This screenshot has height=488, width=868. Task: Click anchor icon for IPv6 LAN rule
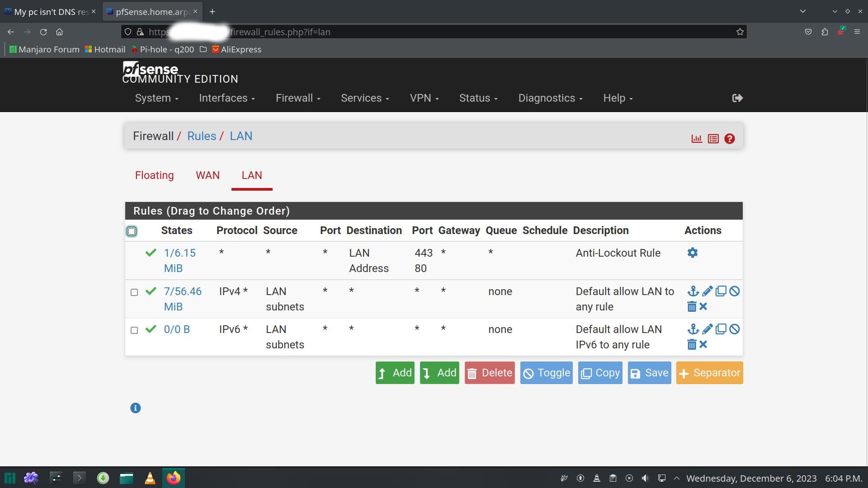(693, 329)
